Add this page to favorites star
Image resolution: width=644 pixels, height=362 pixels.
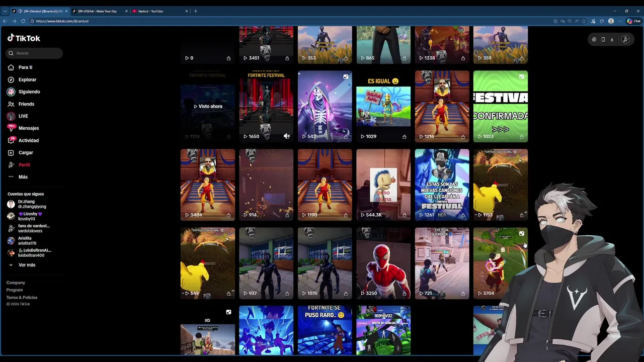pos(584,21)
